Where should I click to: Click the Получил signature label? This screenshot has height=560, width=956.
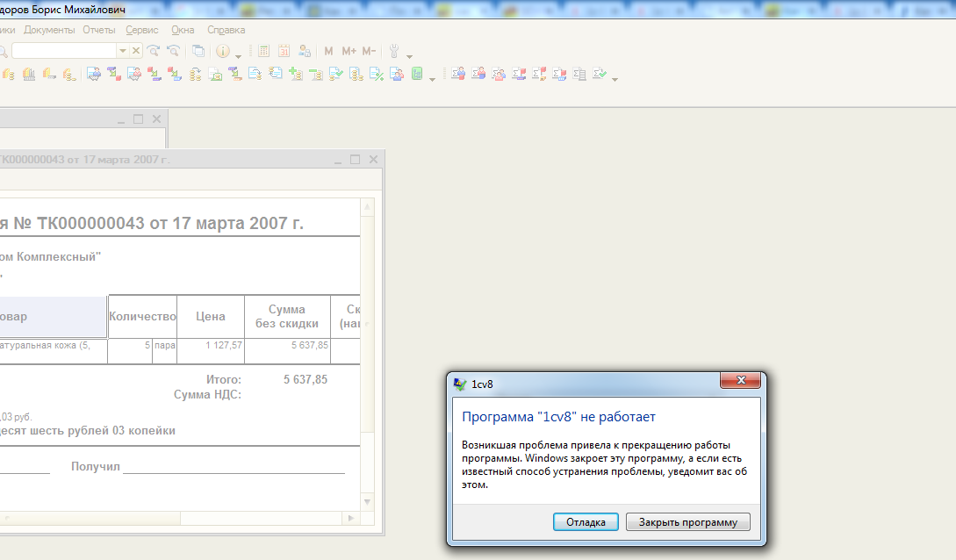click(x=96, y=467)
